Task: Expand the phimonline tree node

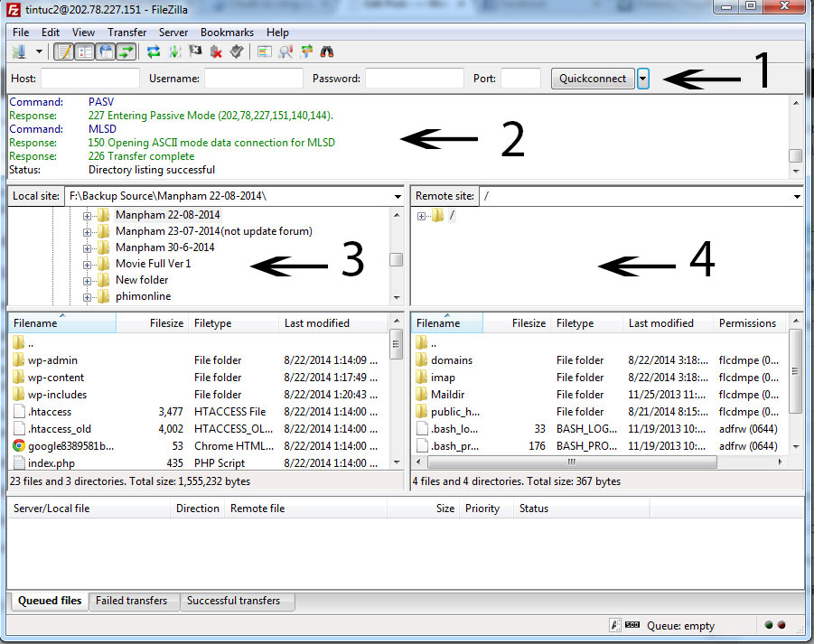Action: pos(88,297)
